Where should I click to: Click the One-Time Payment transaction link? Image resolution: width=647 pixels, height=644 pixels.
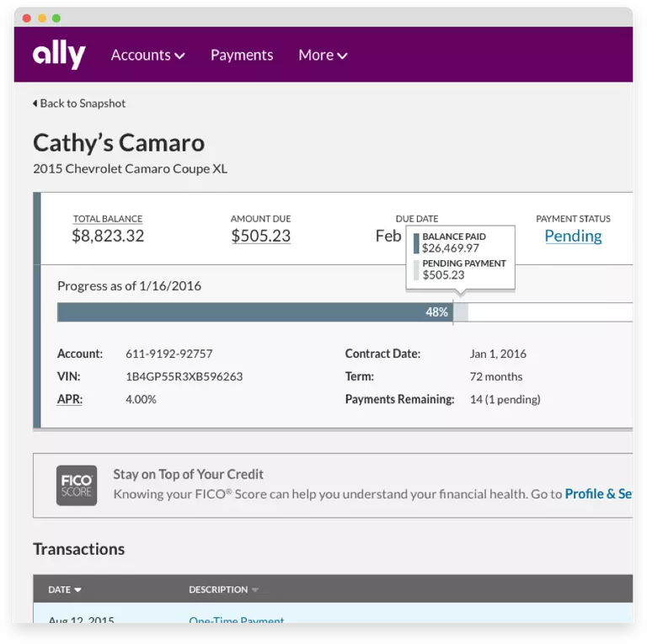pos(237,620)
